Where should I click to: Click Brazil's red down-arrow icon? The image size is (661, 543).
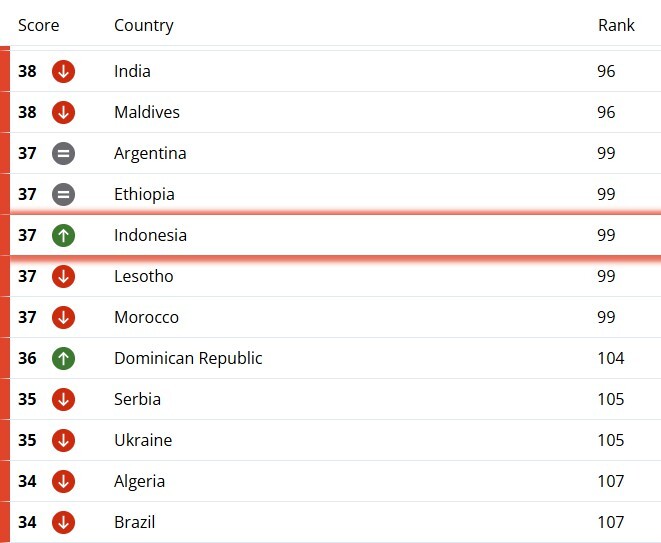click(63, 522)
